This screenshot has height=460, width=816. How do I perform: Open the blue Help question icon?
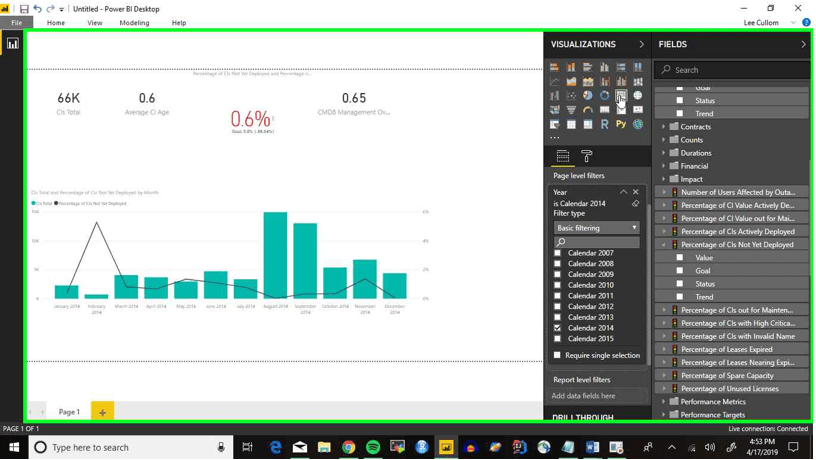(x=806, y=22)
